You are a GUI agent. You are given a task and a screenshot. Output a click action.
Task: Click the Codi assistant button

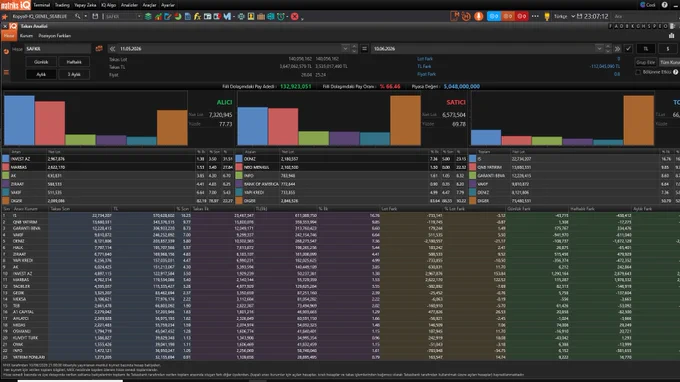tap(648, 5)
